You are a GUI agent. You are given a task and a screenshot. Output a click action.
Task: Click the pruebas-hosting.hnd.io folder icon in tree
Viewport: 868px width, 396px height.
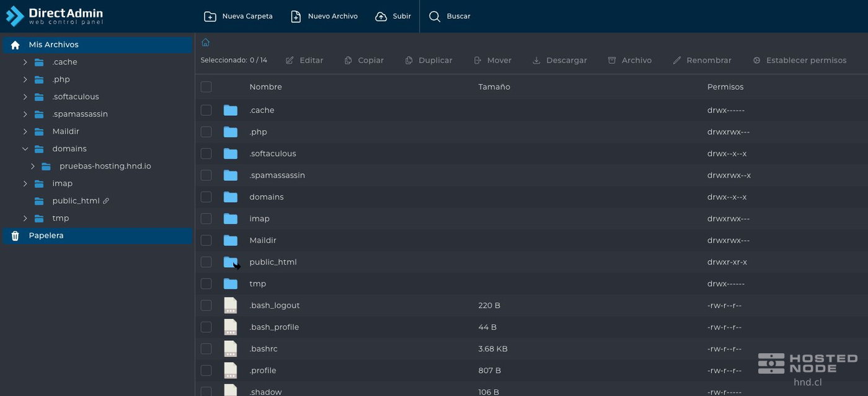[46, 166]
